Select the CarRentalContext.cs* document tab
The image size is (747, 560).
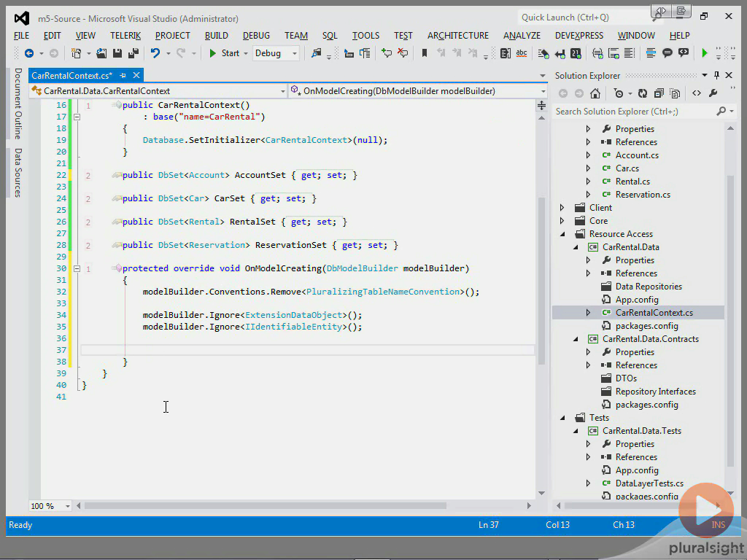point(72,76)
